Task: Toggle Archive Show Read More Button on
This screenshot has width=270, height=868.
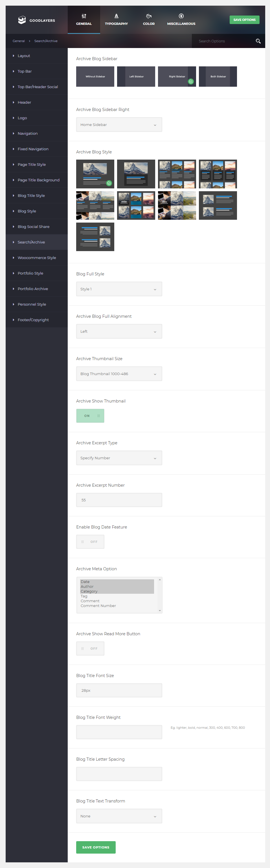Action: pyautogui.click(x=90, y=648)
